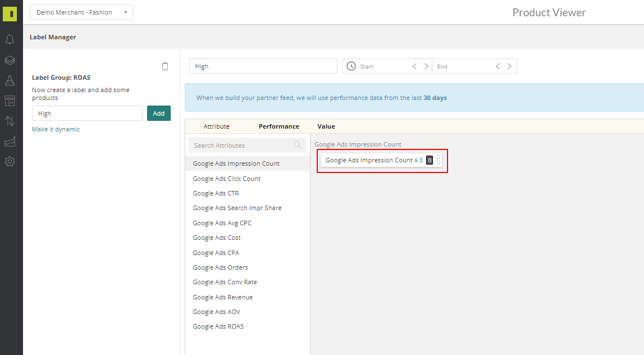Click the drag handle on the condition chip

coord(439,160)
